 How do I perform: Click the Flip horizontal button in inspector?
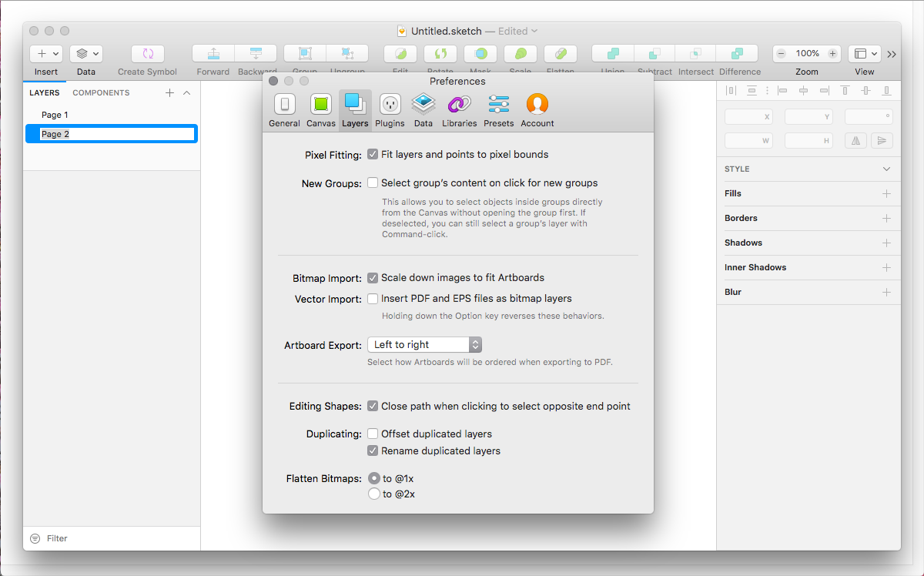856,141
